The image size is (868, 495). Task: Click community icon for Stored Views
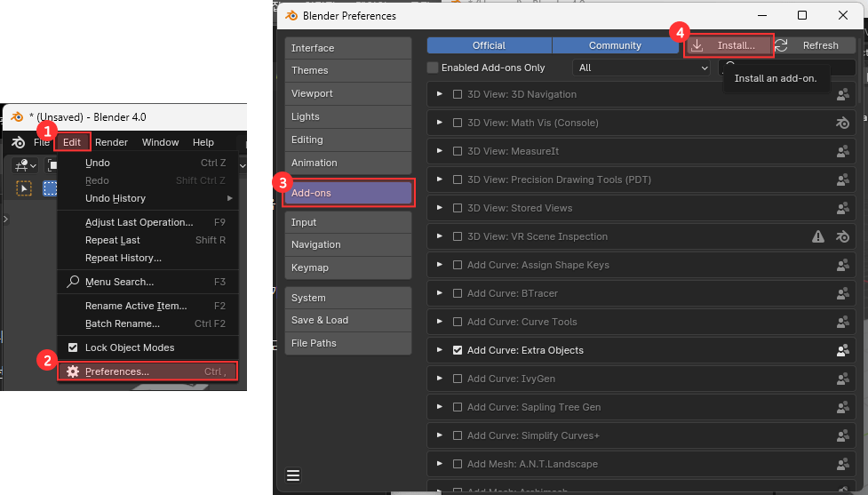842,208
